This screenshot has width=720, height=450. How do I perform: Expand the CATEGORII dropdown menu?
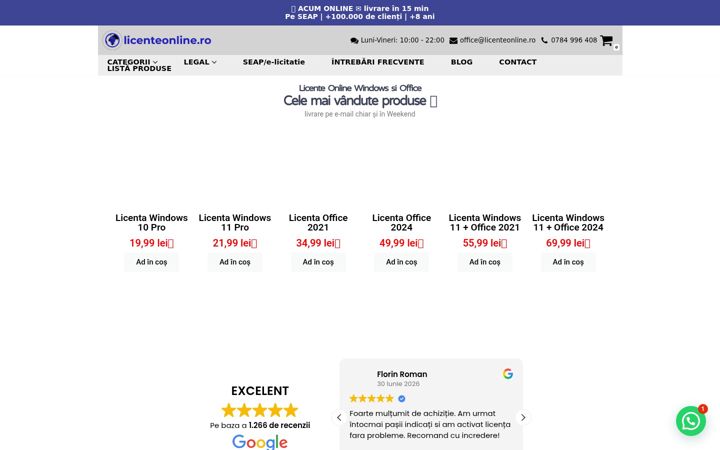tap(132, 62)
